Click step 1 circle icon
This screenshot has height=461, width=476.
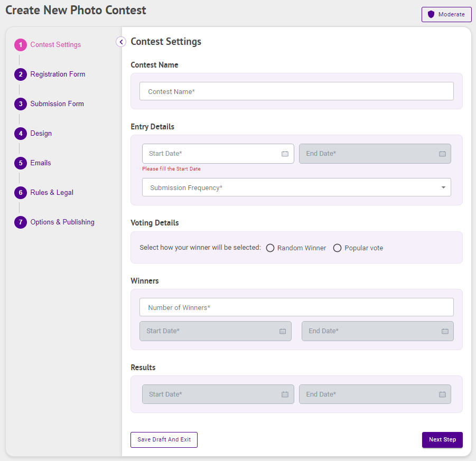click(x=21, y=45)
